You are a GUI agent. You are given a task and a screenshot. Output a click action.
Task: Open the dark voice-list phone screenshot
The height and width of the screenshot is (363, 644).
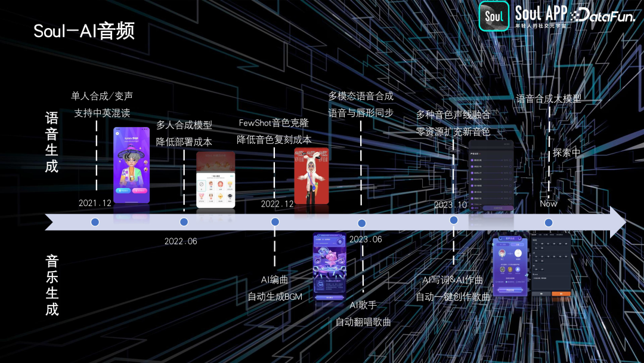point(490,176)
